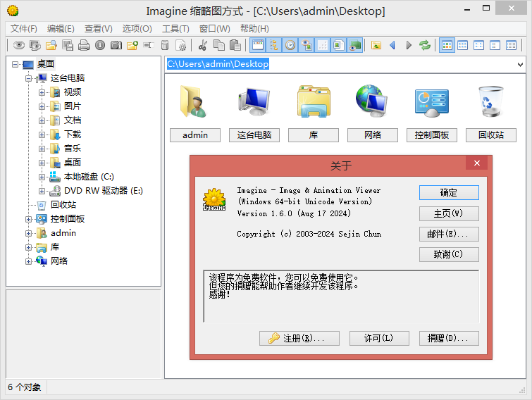Click the new folder icon with plus
Viewport: 532px width, 400px height.
[x=132, y=45]
